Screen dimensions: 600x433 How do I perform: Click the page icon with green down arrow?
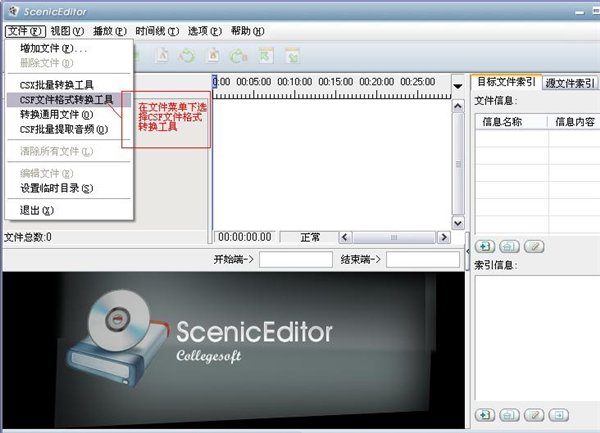(x=293, y=56)
